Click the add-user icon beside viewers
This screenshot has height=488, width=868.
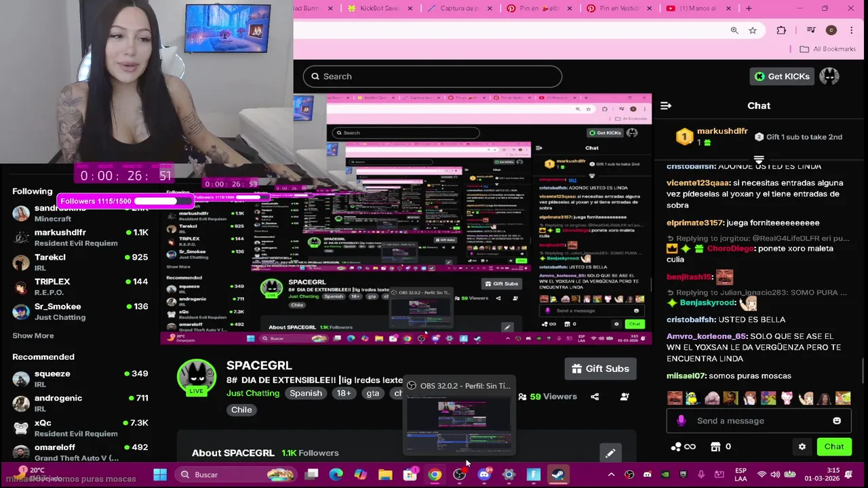(x=625, y=396)
